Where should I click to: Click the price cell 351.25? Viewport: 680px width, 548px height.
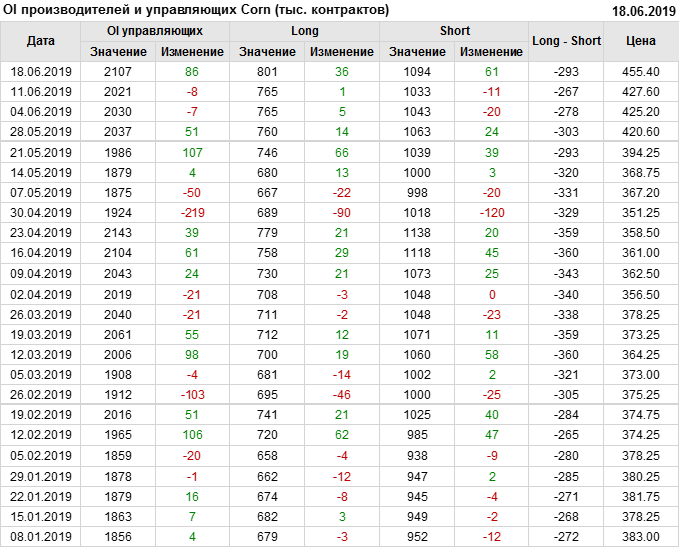[x=641, y=212]
